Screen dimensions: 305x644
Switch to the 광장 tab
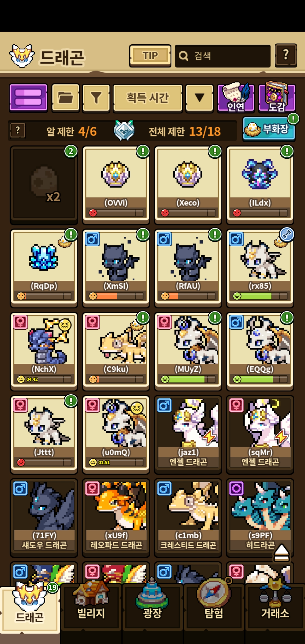[152, 606]
